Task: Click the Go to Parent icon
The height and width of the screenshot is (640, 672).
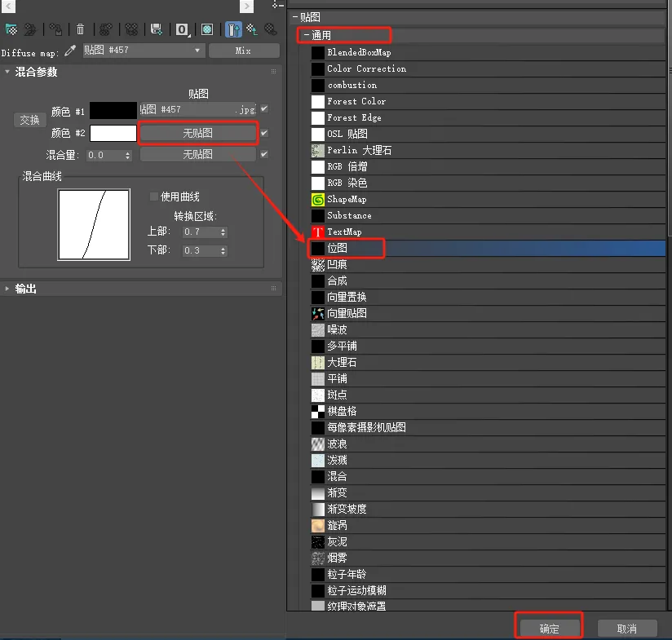Action: (x=252, y=29)
